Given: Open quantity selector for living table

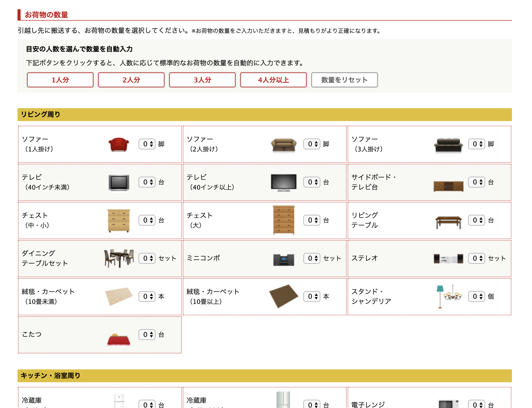Looking at the screenshot, I should (x=477, y=220).
